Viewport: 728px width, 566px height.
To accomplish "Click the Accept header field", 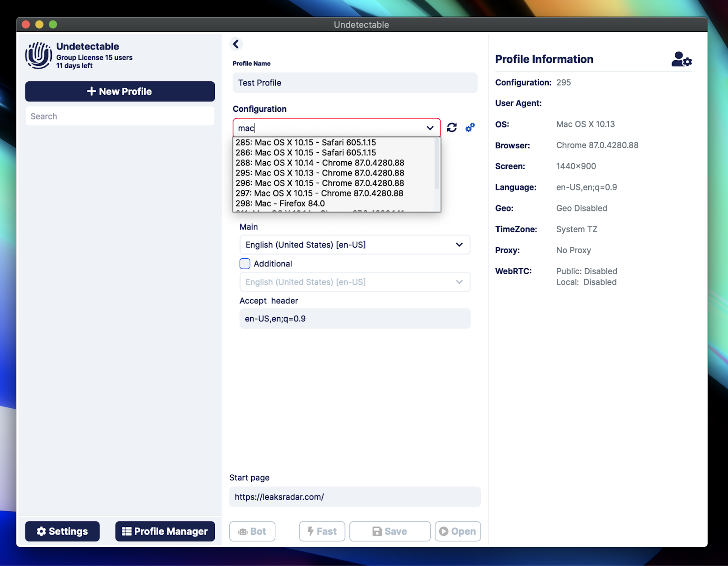I will [x=355, y=319].
